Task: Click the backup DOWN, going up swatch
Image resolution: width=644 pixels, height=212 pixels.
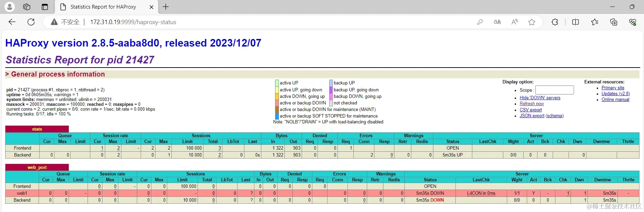Action: [x=331, y=97]
